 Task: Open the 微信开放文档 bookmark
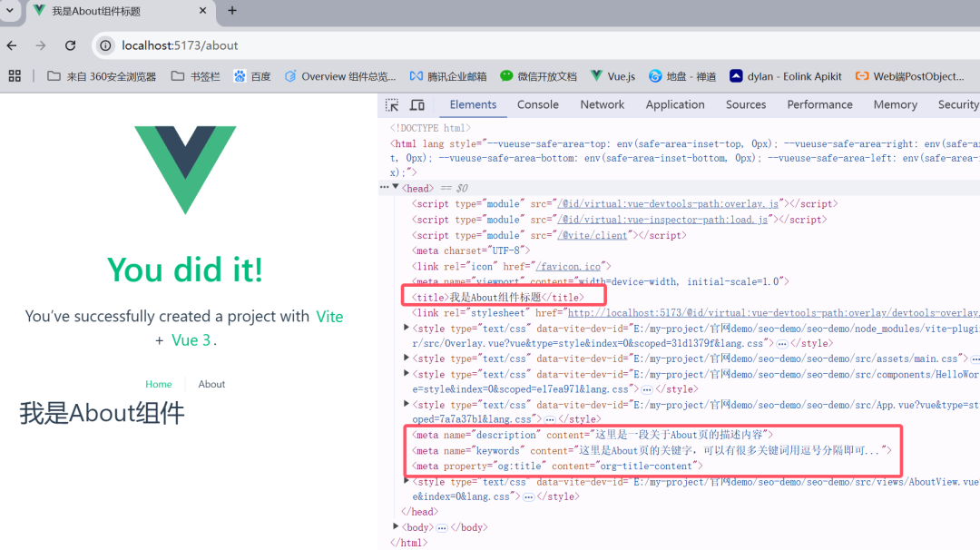(538, 76)
